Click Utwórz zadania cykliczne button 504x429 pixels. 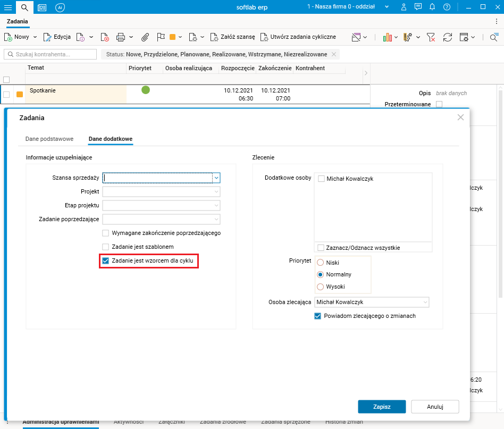(x=298, y=37)
